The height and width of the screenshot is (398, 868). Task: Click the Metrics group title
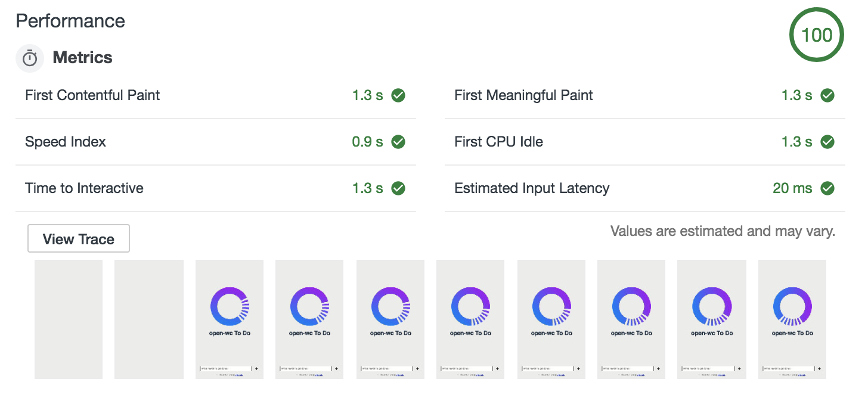[82, 58]
